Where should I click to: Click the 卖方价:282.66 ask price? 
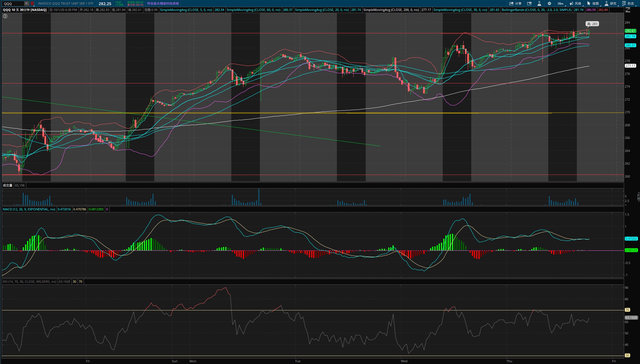[x=135, y=5]
